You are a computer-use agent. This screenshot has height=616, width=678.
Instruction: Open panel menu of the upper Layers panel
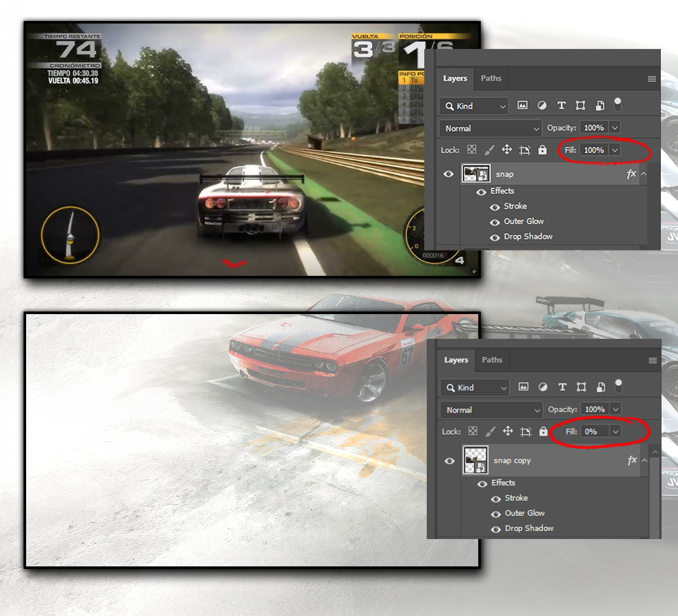tap(652, 79)
